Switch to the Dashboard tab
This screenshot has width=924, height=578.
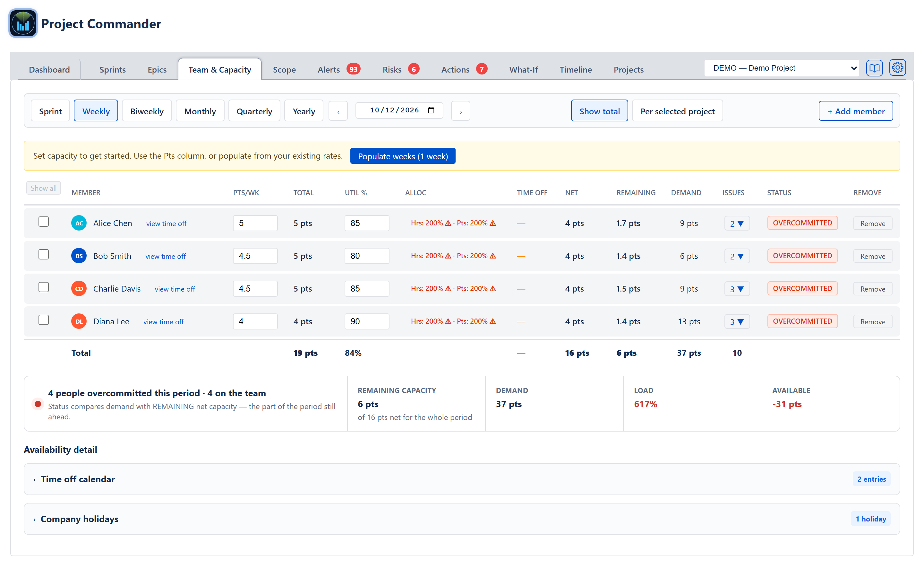coord(49,70)
